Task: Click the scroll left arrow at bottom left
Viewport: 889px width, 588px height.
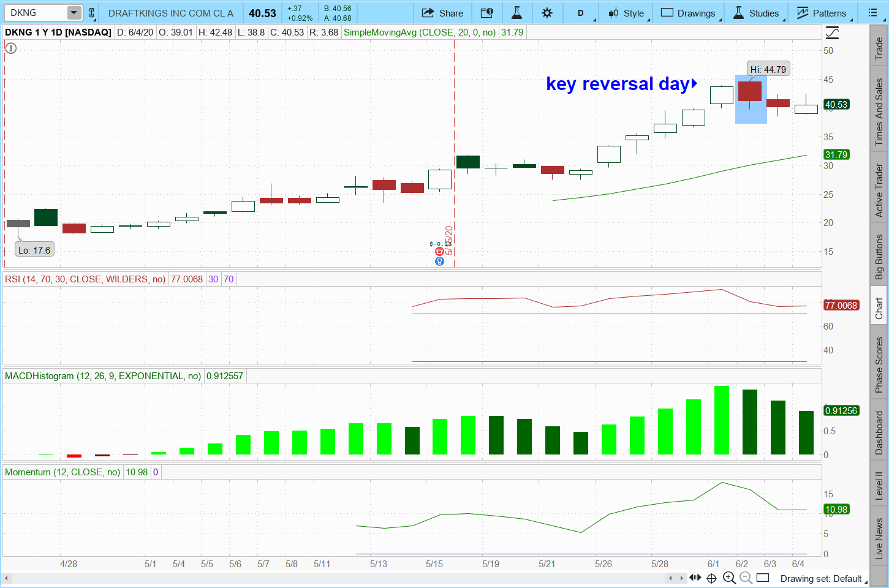Action: click(x=7, y=578)
